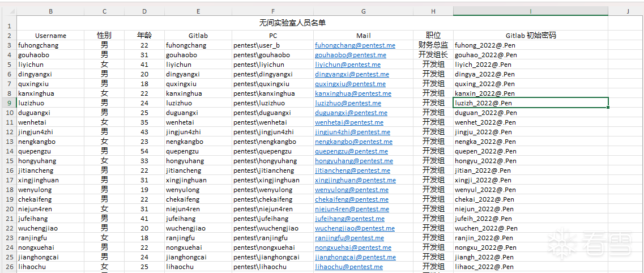Select the Mail header cell
Image resolution: width=644 pixels, height=273 pixels.
364,36
